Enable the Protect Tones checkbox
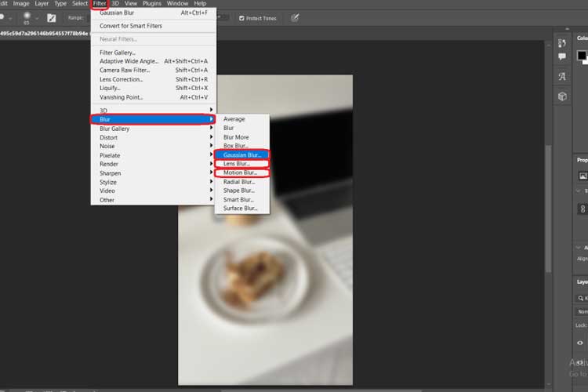Viewport: 588px width, 392px height. pyautogui.click(x=241, y=18)
